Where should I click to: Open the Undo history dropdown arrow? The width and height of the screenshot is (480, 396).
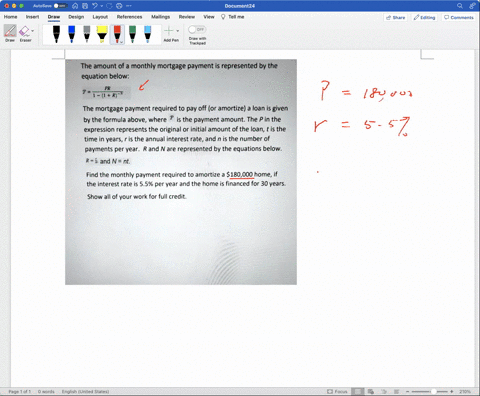point(101,6)
